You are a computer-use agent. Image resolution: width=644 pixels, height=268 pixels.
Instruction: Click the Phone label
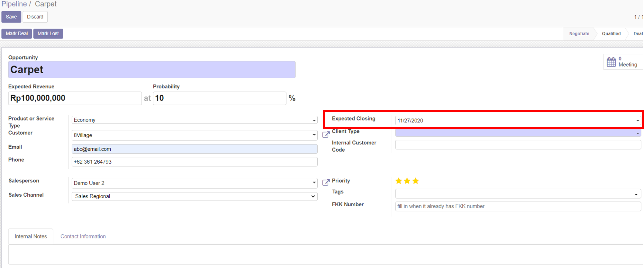tap(16, 160)
